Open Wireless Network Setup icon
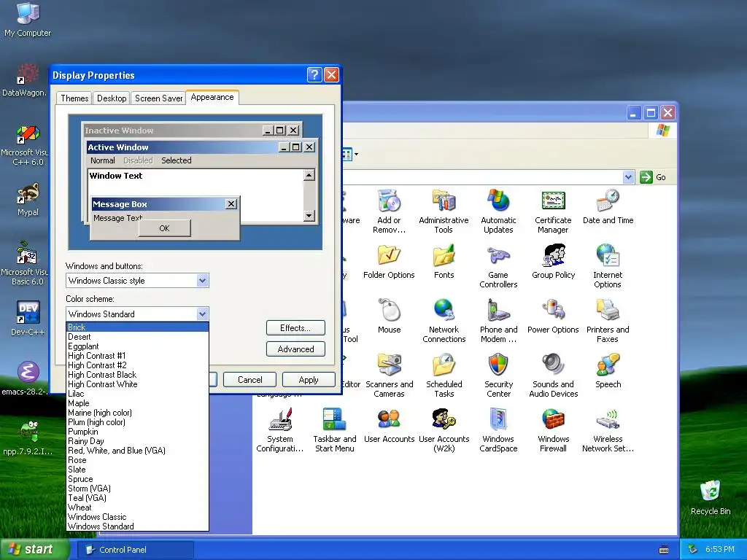This screenshot has width=747, height=560. (x=608, y=430)
